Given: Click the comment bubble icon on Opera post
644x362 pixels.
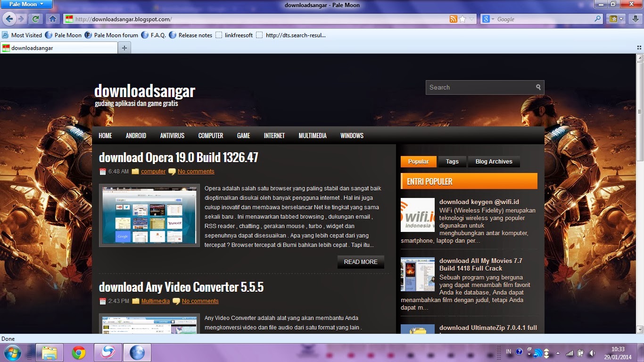Looking at the screenshot, I should pyautogui.click(x=172, y=172).
